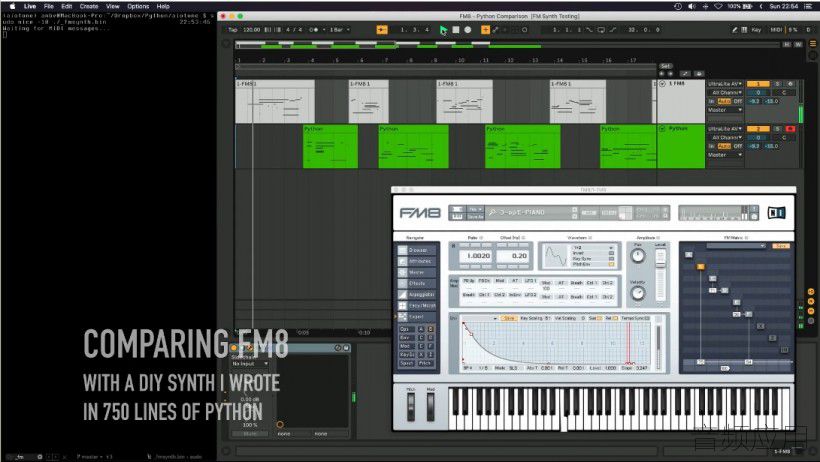This screenshot has height=462, width=820.
Task: Start playback with the Play button
Action: tap(443, 30)
